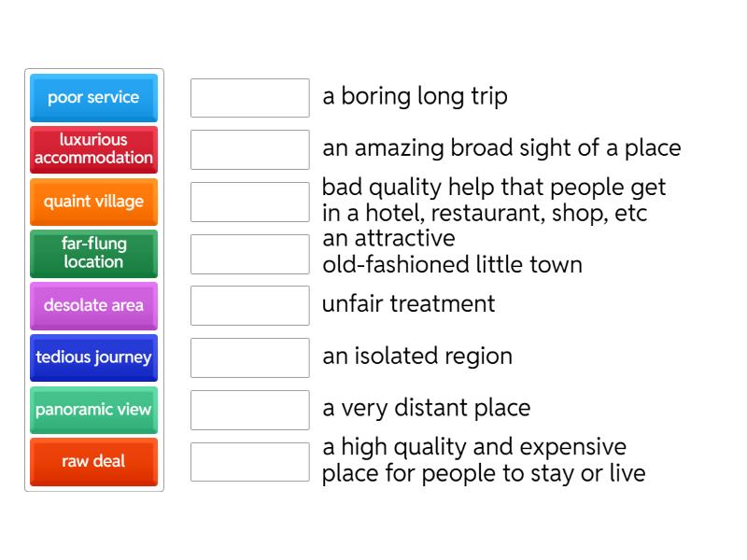Click the text 'a very distant place'
The image size is (747, 560).
(427, 408)
